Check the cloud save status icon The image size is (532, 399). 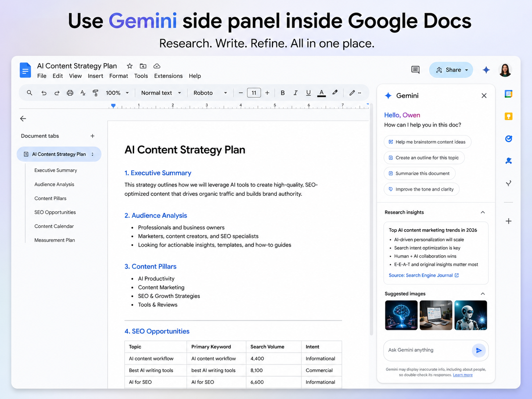(157, 66)
